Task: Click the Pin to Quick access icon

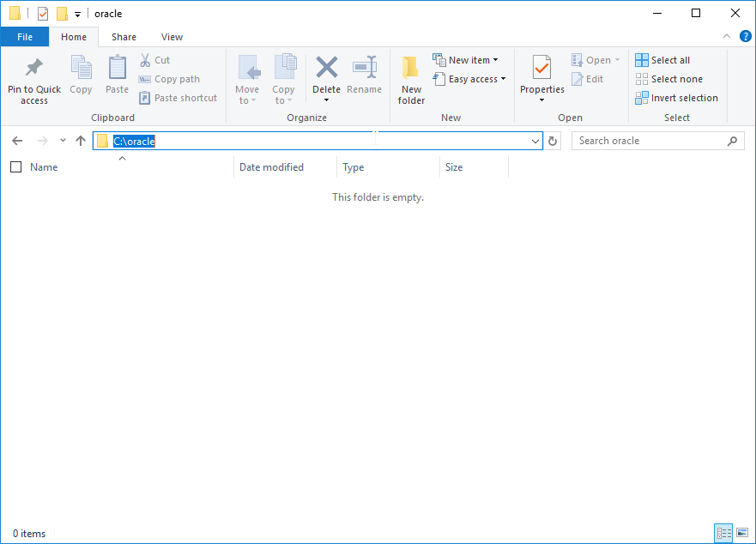Action: 34,68
